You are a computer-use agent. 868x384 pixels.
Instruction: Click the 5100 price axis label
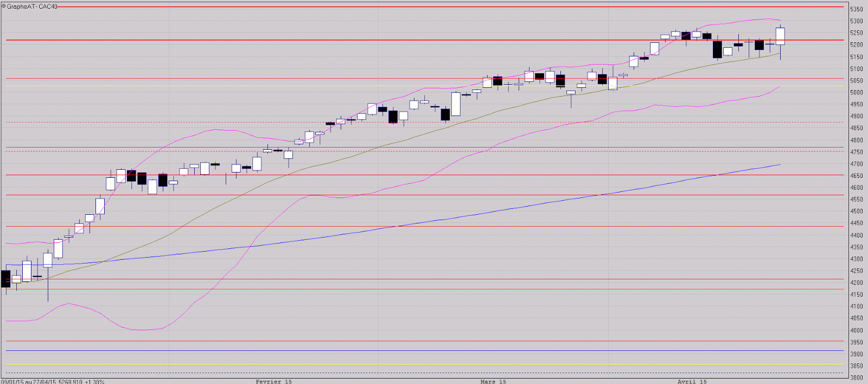pos(856,69)
